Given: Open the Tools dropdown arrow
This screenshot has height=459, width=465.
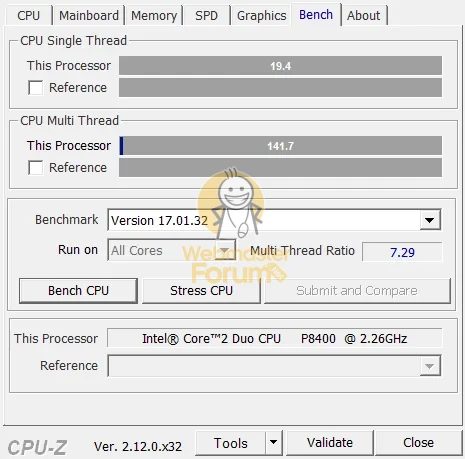Looking at the screenshot, I should [274, 443].
